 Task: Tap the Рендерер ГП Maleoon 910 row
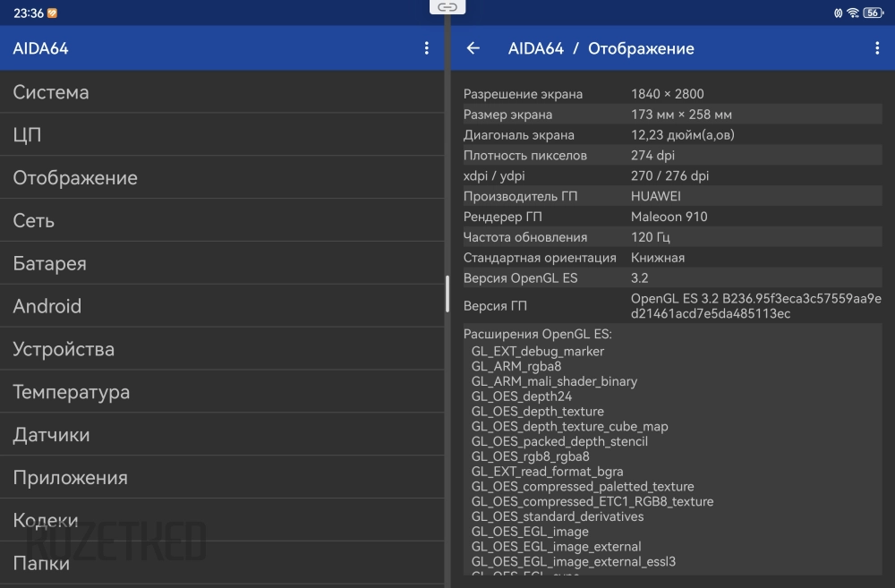[671, 217]
